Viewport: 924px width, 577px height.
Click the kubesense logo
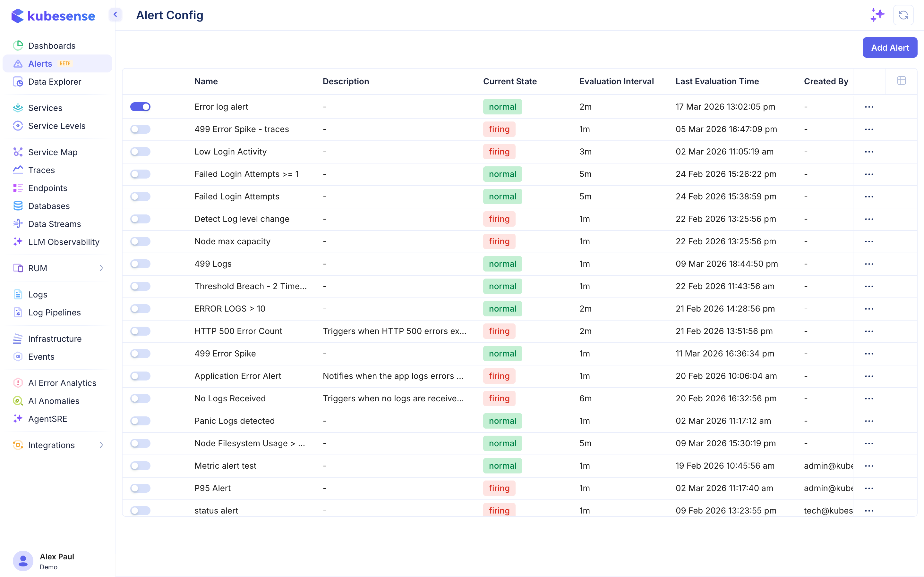tap(53, 16)
